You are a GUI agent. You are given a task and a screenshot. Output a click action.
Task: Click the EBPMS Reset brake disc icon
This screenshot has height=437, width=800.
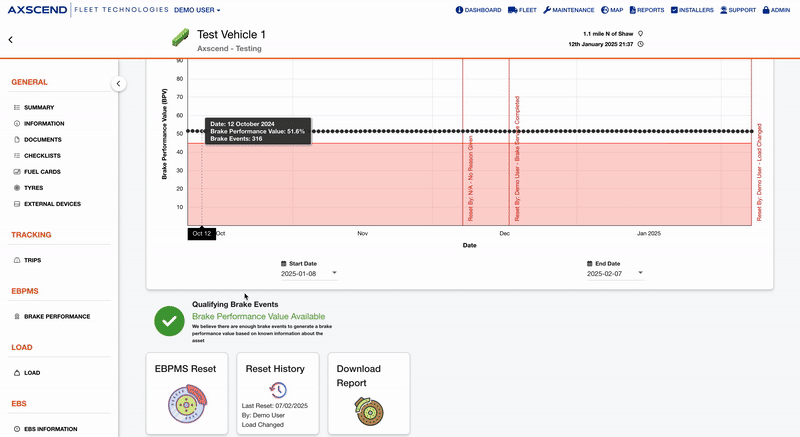187,407
